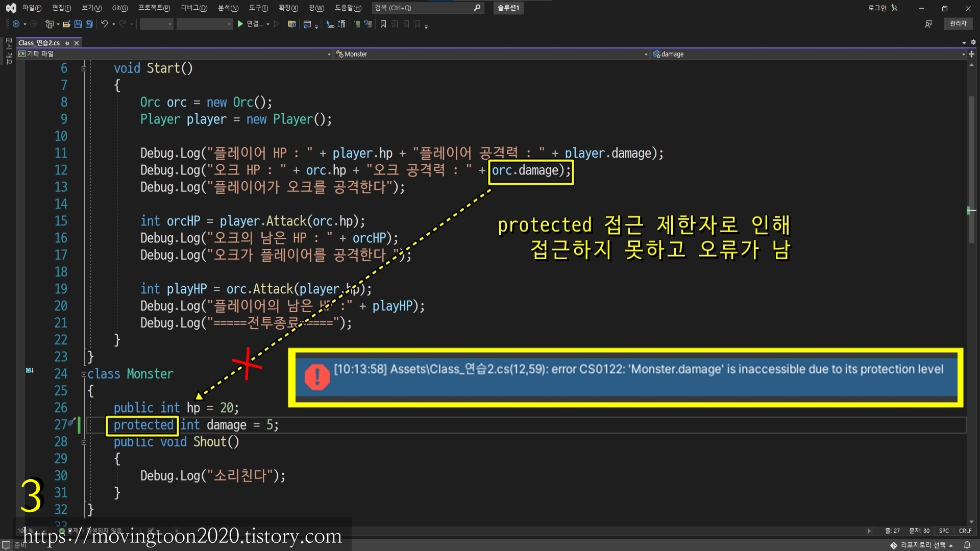Click the 리포지토리 선택 status button
Viewport: 980px width, 551px height.
pyautogui.click(x=922, y=545)
